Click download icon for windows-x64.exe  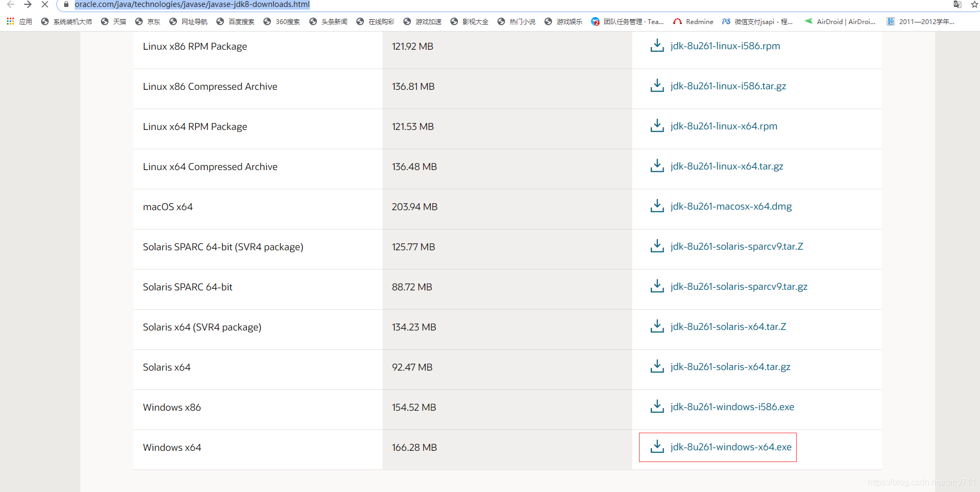(657, 447)
